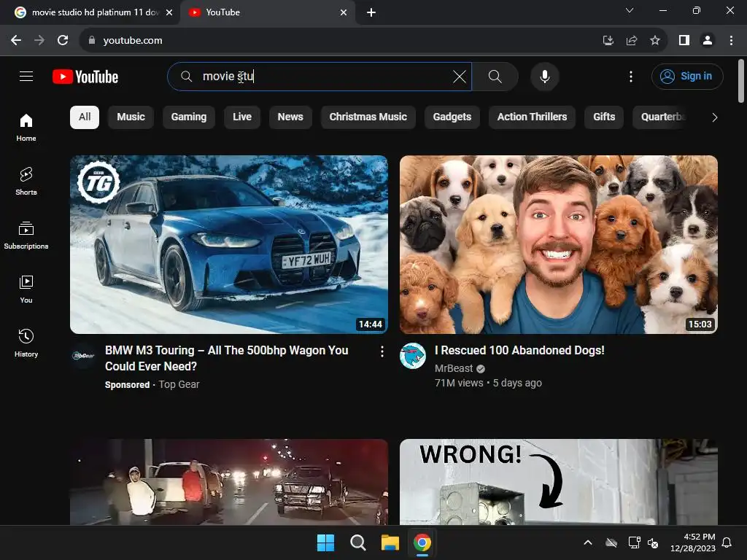Select the Gifts filter chip

pos(604,117)
